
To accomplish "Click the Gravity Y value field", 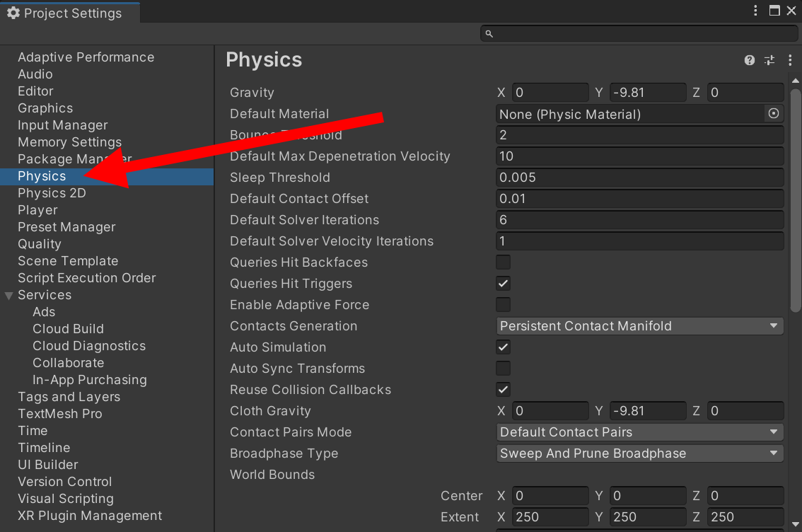I will click(x=648, y=93).
